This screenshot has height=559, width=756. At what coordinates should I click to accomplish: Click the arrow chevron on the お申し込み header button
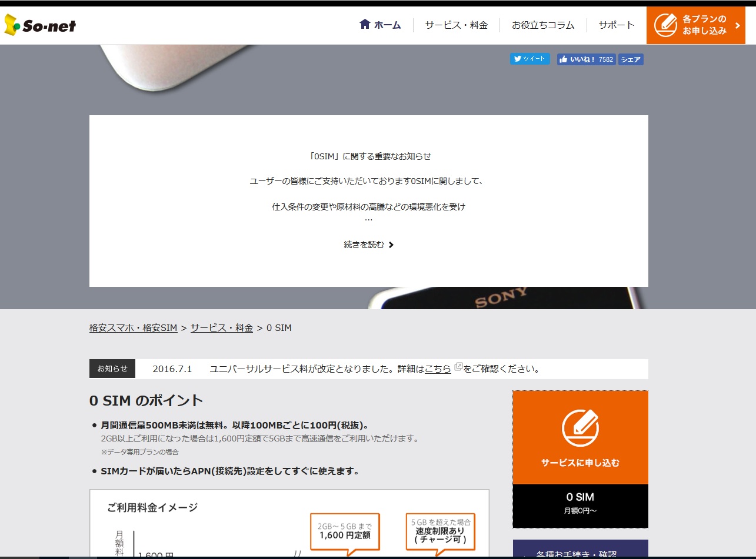tap(737, 26)
